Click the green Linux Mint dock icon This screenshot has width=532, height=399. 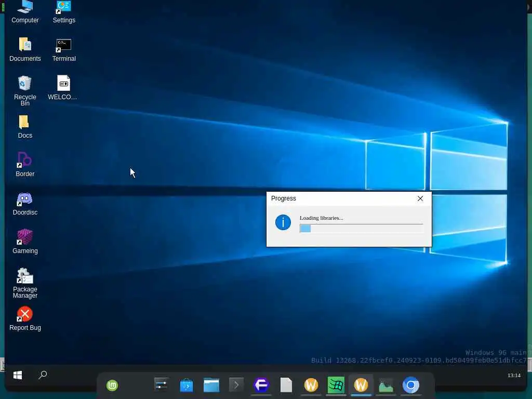click(112, 385)
